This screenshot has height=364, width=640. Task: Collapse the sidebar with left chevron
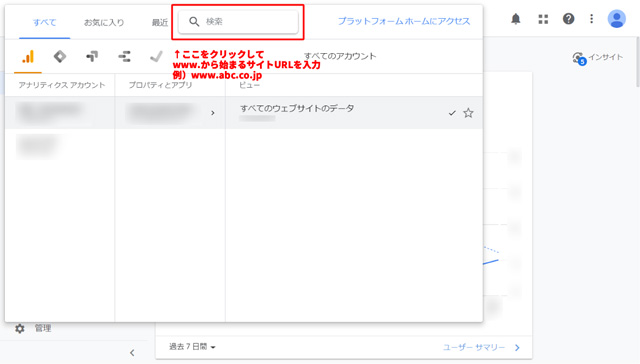(x=132, y=353)
